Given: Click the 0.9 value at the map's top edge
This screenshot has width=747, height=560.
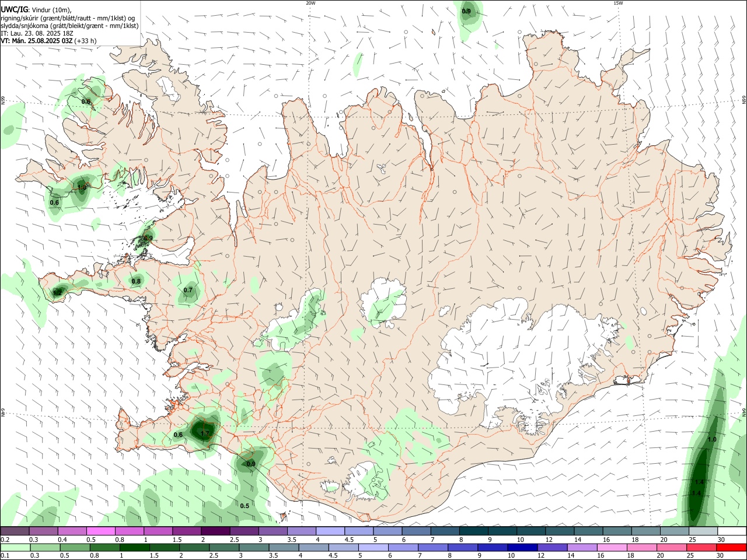Looking at the screenshot, I should point(466,11).
